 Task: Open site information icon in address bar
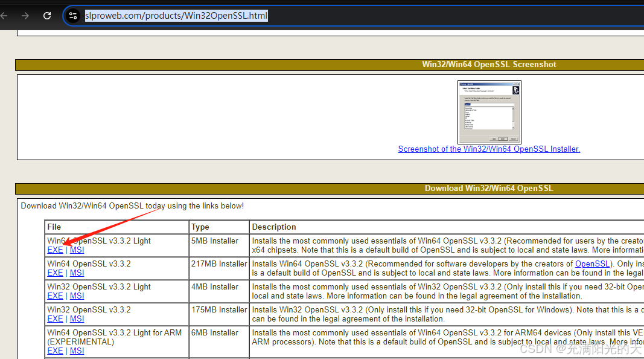coord(73,16)
